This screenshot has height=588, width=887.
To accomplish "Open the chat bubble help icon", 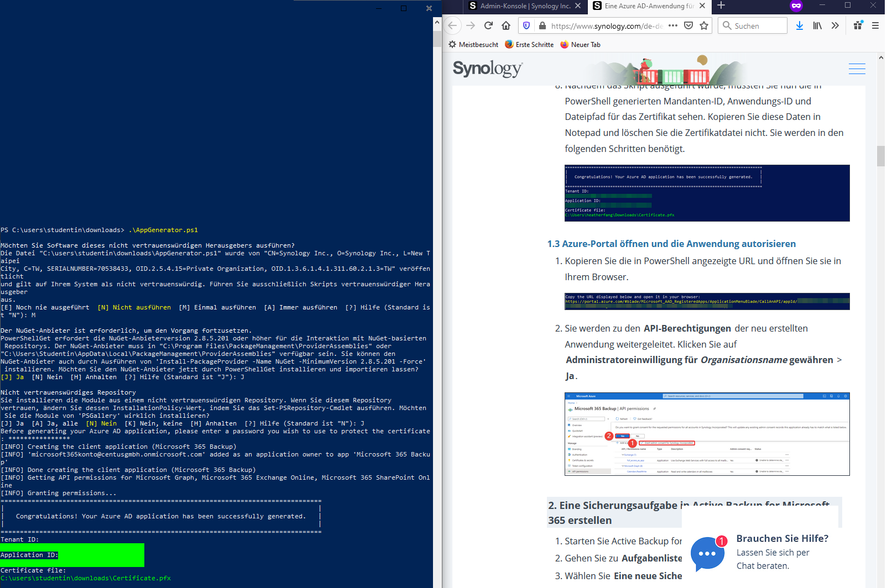I will [708, 554].
